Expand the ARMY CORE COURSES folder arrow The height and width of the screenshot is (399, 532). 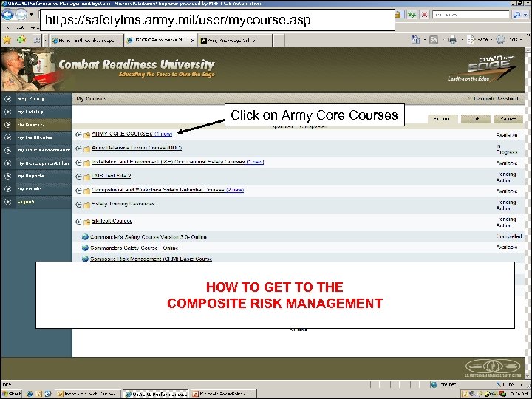[78, 134]
